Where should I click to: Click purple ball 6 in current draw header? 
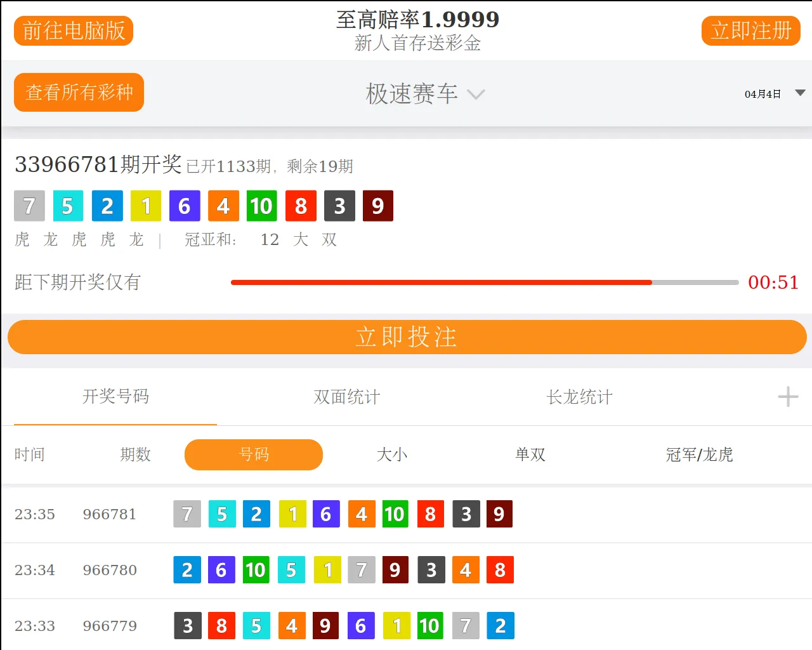pyautogui.click(x=185, y=206)
